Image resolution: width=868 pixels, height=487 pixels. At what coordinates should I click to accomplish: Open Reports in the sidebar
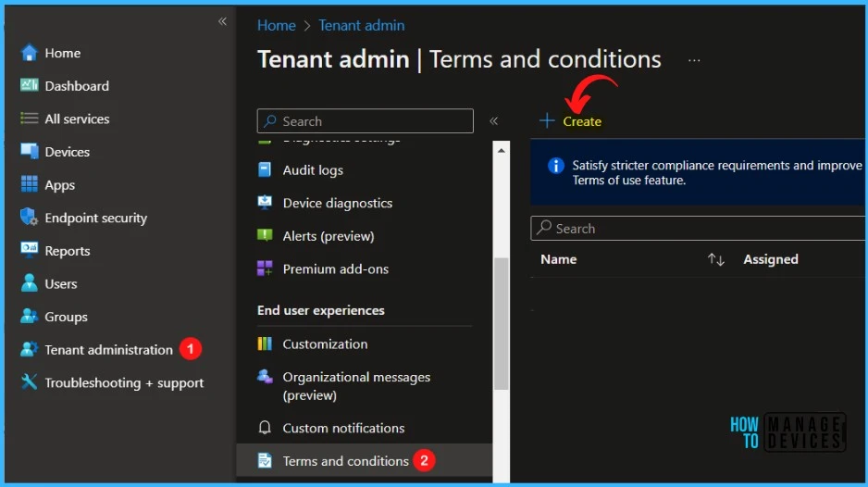(67, 251)
